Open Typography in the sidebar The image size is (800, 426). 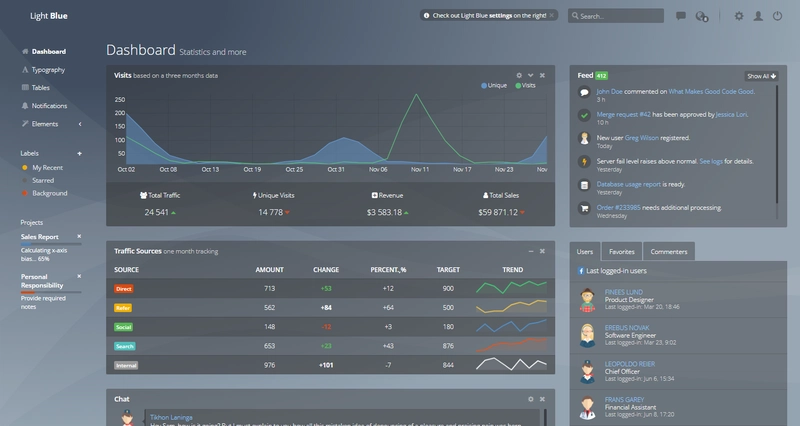48,70
